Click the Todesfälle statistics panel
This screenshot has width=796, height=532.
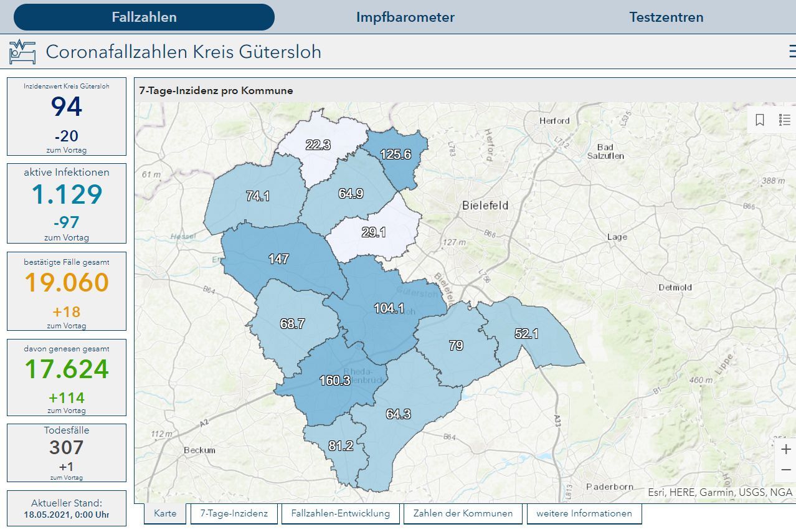67,452
